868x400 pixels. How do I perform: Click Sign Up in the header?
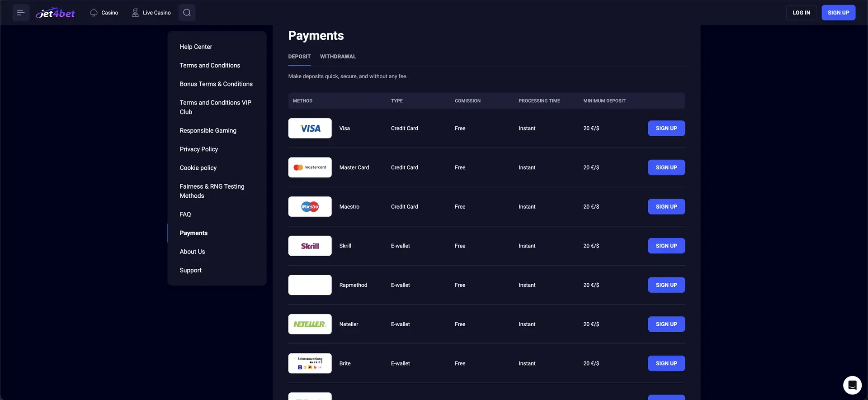pos(838,13)
